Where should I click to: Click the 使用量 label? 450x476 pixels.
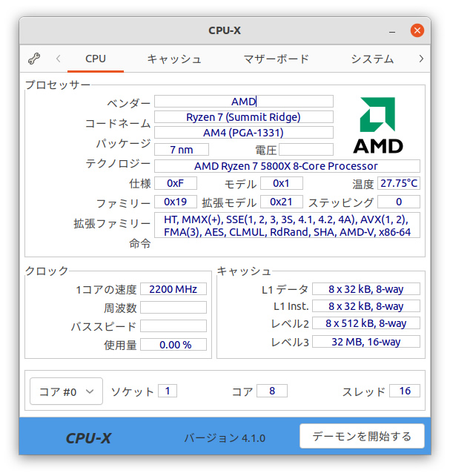pos(120,346)
